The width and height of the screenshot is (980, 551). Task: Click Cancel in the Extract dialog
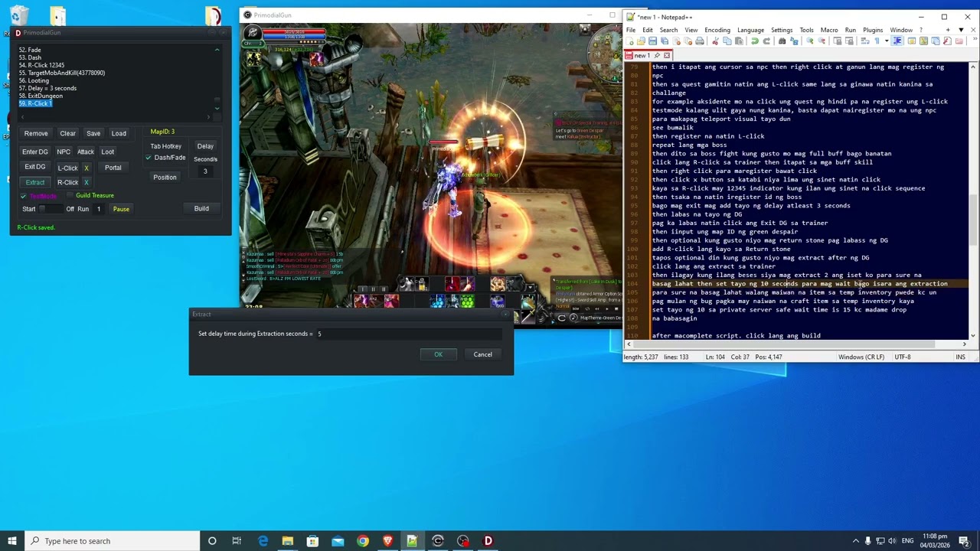point(482,354)
